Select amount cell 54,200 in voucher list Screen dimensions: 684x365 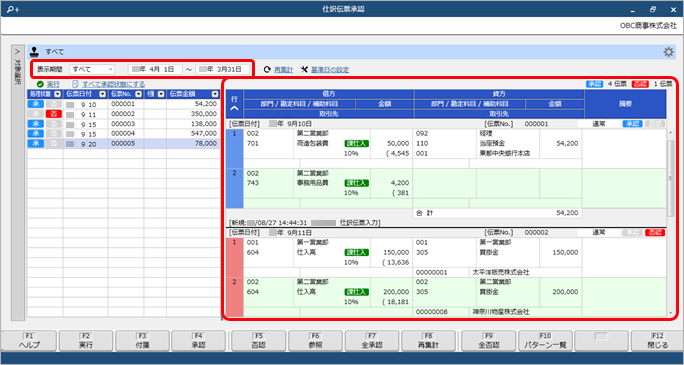click(x=193, y=104)
